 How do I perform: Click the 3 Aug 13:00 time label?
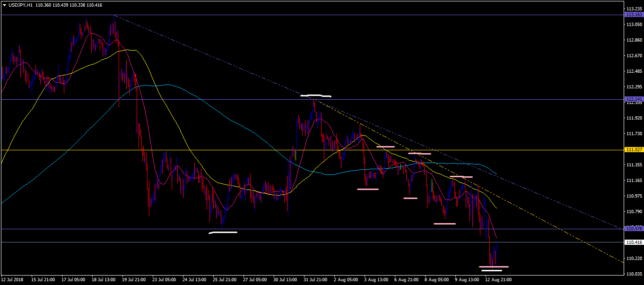[x=376, y=280]
